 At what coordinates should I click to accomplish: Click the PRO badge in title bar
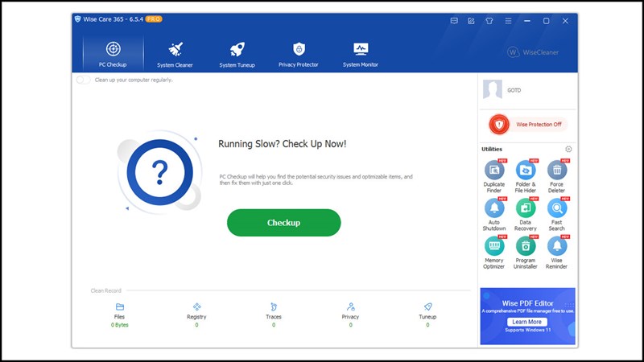[x=154, y=19]
